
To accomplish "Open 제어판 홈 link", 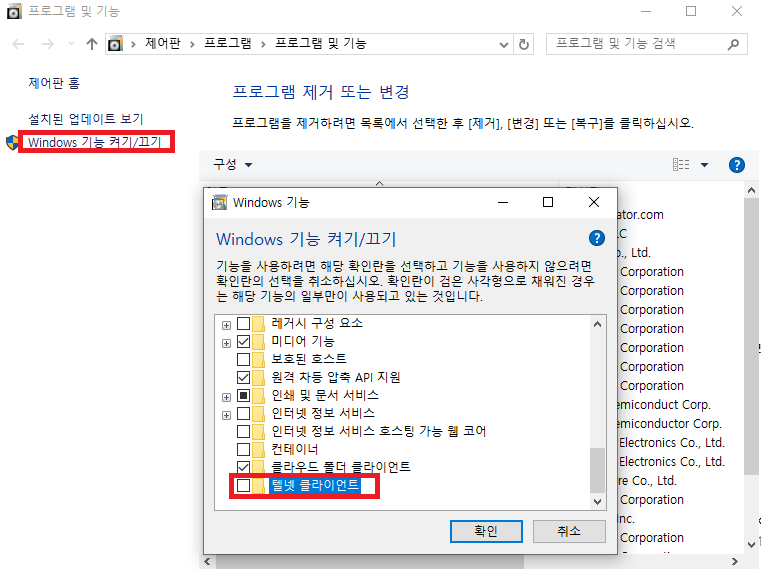I will click(x=54, y=83).
